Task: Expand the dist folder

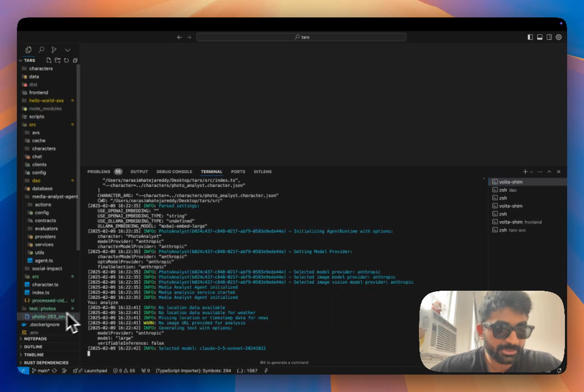Action: [x=33, y=84]
